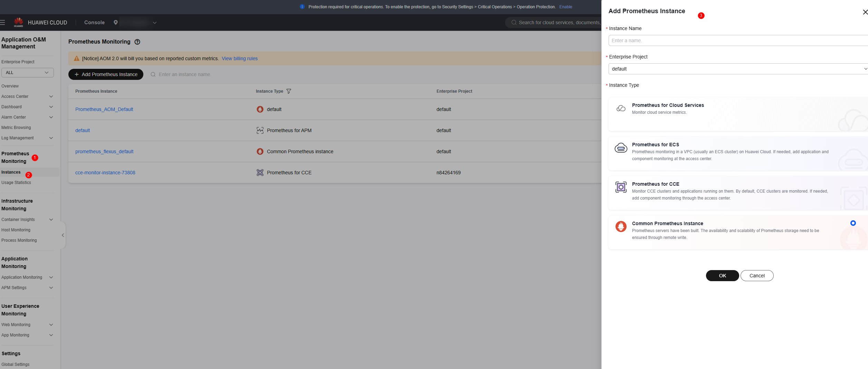Click the search magnifier icon in top bar
The width and height of the screenshot is (868, 369).
point(514,22)
